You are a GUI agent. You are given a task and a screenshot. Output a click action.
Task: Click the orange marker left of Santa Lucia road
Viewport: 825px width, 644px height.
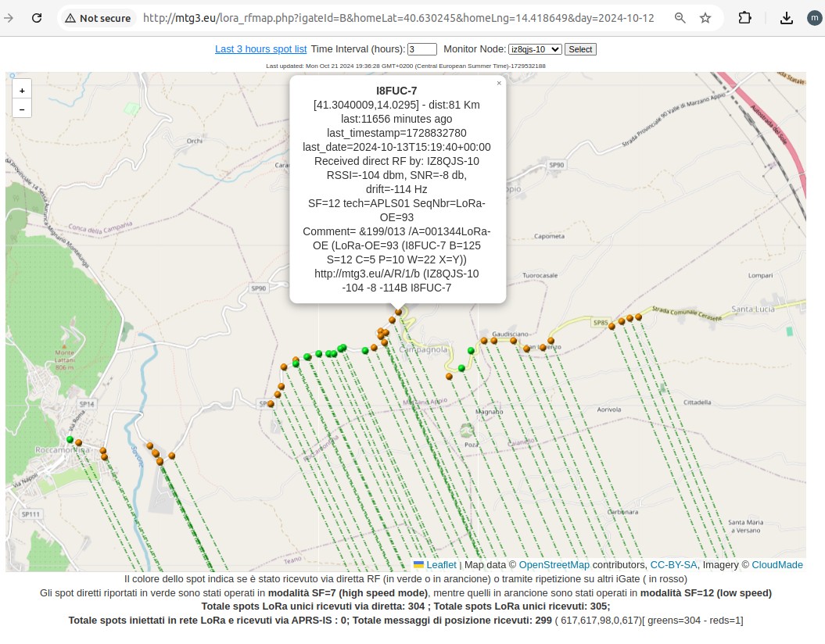click(x=638, y=317)
